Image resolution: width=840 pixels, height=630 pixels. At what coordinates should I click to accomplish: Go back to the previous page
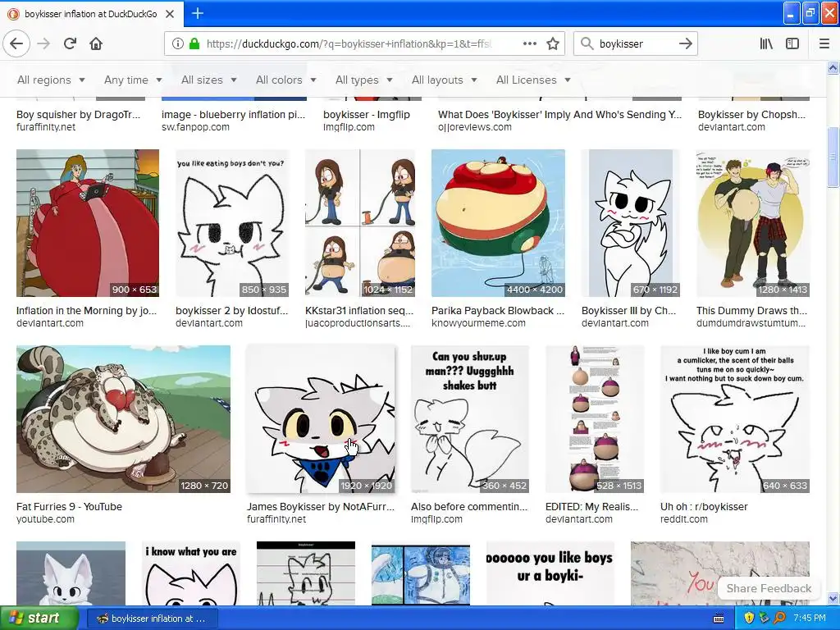tap(16, 43)
